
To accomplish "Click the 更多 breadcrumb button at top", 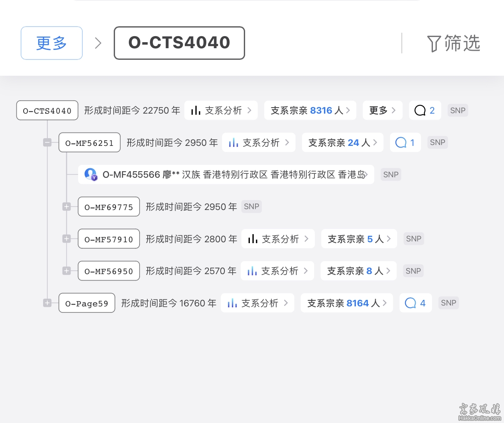I will (x=52, y=43).
